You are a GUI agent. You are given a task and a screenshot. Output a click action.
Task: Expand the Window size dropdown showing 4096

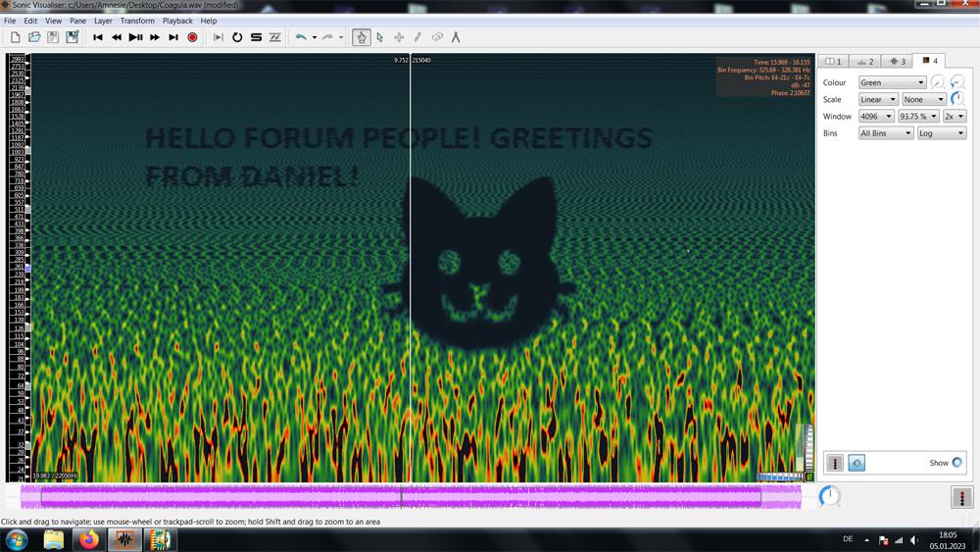point(877,117)
